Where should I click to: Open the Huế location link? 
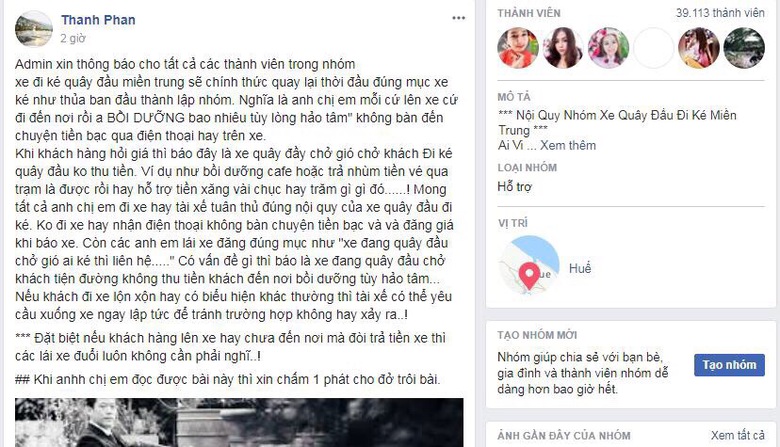point(580,268)
